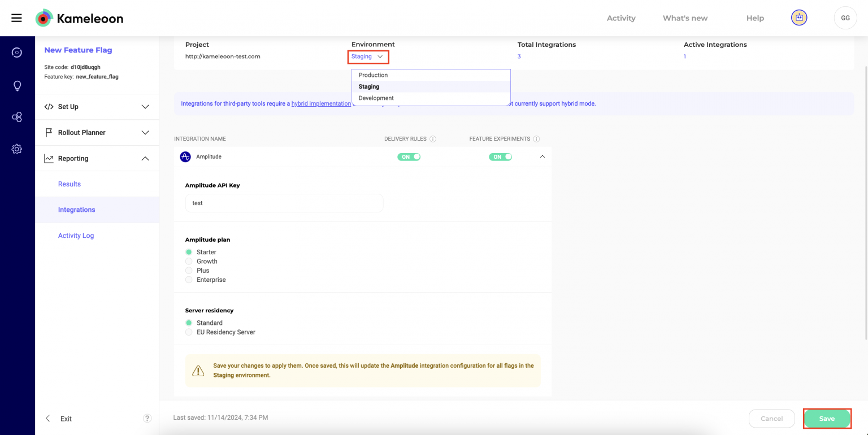
Task: Click the lightbulb icon in sidebar
Action: point(17,86)
